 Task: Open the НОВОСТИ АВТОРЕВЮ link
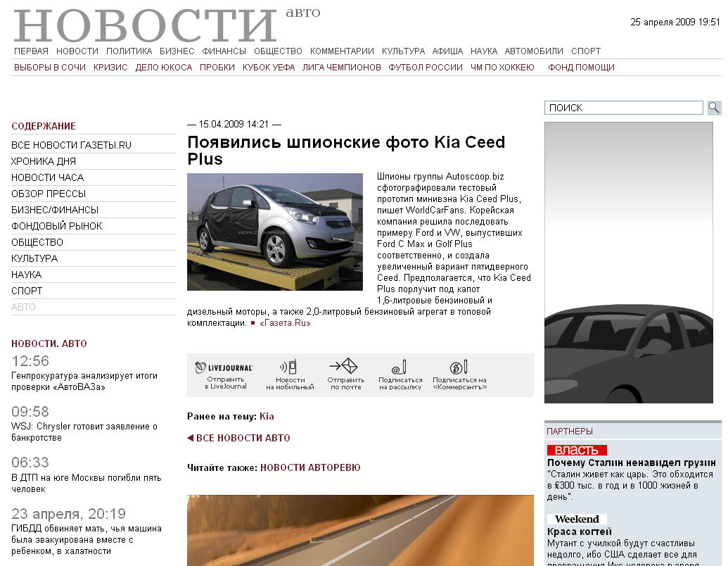coord(310,467)
